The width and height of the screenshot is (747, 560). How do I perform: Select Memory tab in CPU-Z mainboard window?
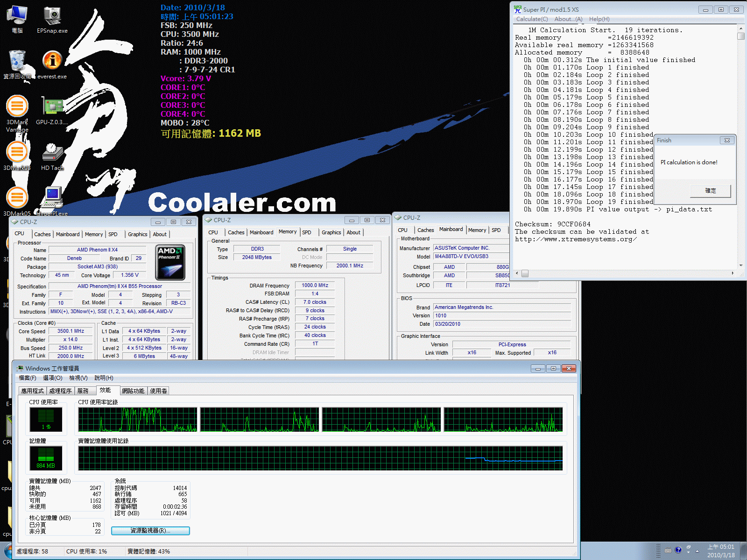[x=477, y=230]
